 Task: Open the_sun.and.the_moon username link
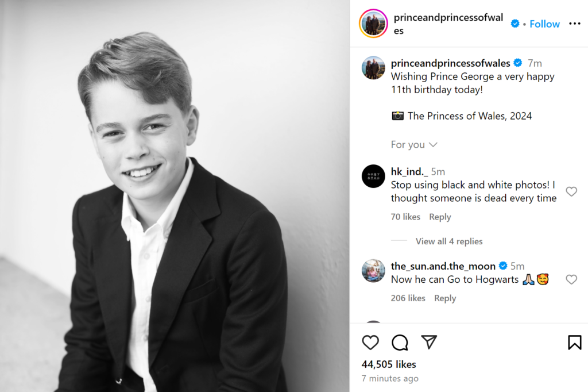pyautogui.click(x=443, y=266)
